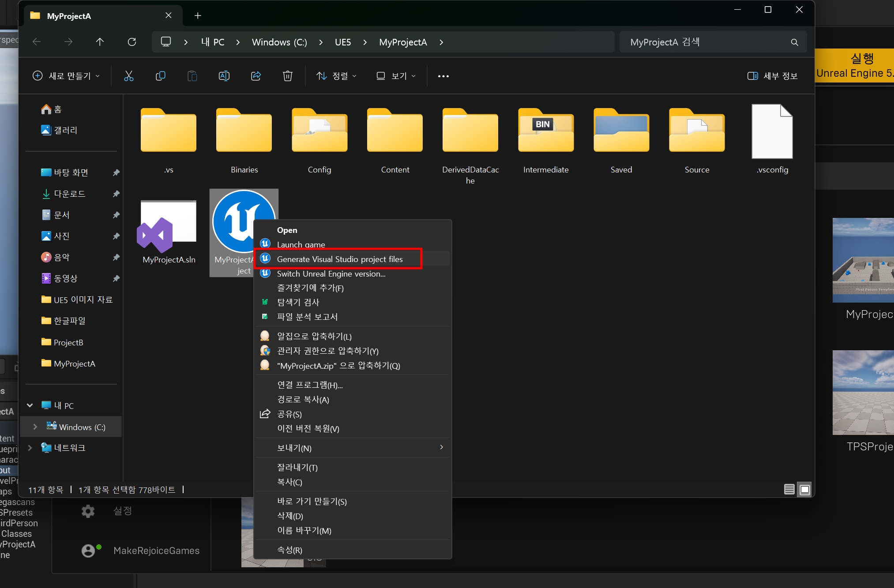Screen dimensions: 894x588
Task: Open 갤러리 in sidebar
Action: (x=65, y=130)
